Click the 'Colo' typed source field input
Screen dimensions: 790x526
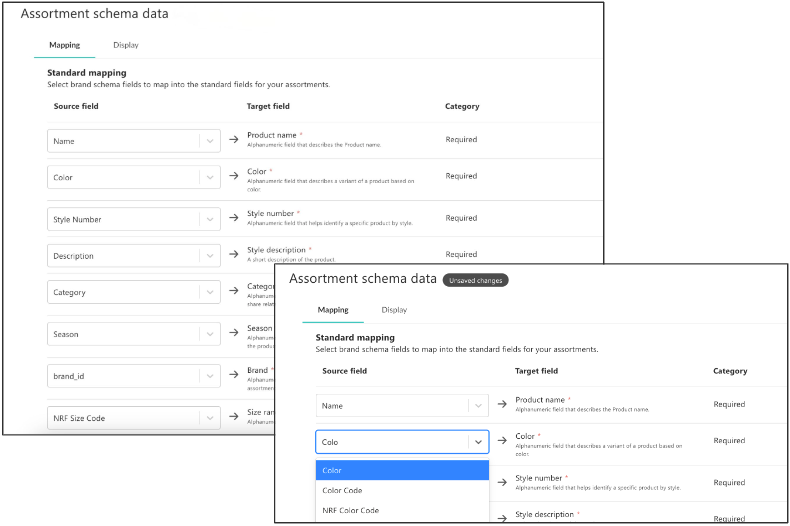click(x=390, y=442)
